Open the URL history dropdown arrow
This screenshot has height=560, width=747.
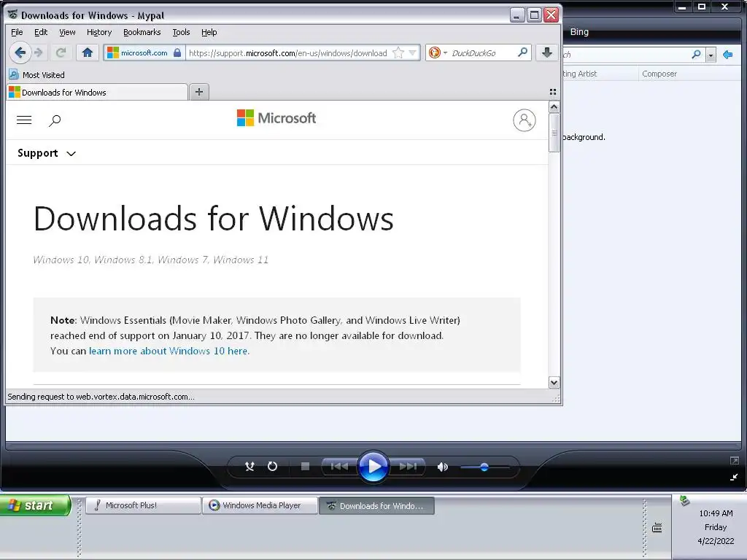tap(413, 52)
